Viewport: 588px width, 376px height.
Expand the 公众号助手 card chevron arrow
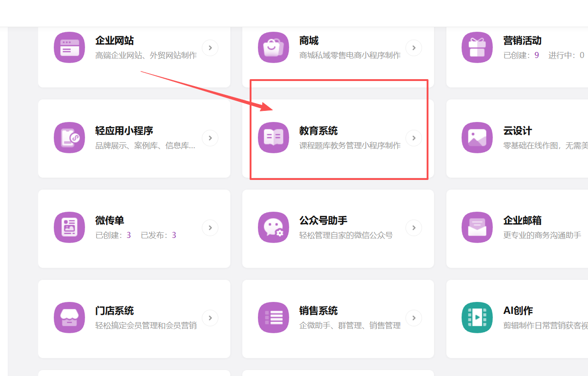pos(414,227)
